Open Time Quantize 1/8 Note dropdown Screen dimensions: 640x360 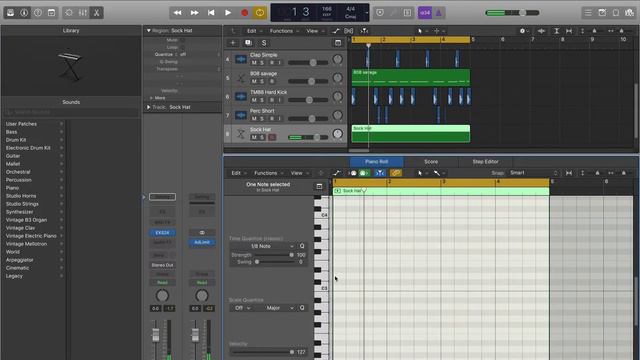tap(263, 246)
